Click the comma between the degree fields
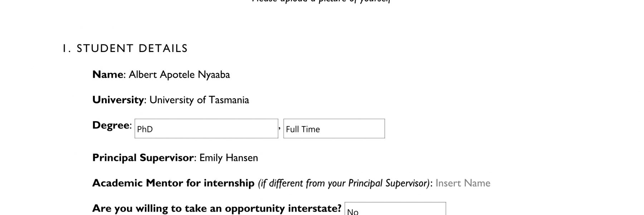Screen dimensions: 644x215 [x=280, y=128]
